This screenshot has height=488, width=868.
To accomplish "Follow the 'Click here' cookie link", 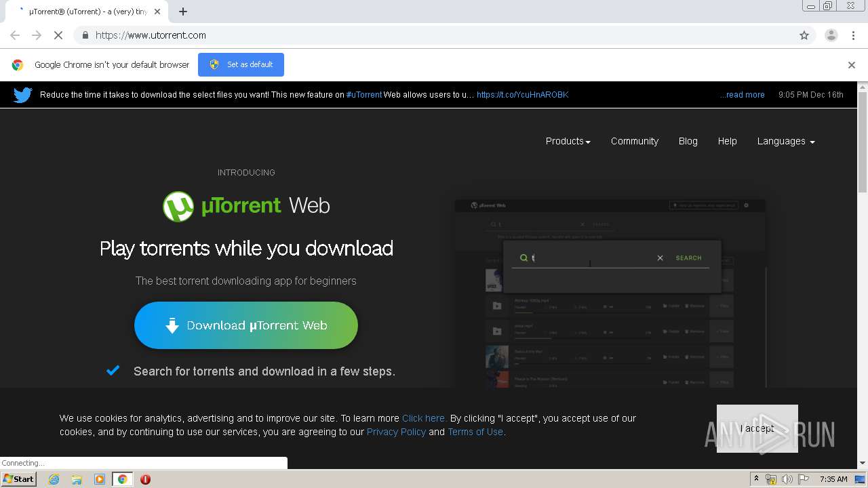I will (x=424, y=418).
